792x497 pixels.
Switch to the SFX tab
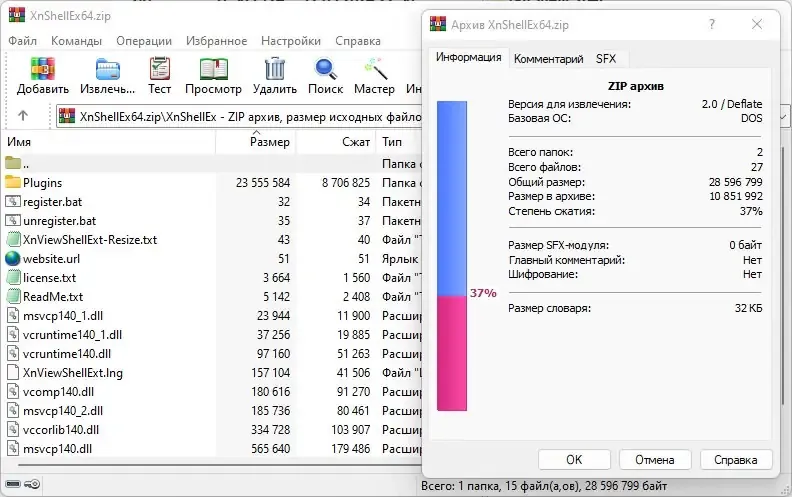[606, 59]
